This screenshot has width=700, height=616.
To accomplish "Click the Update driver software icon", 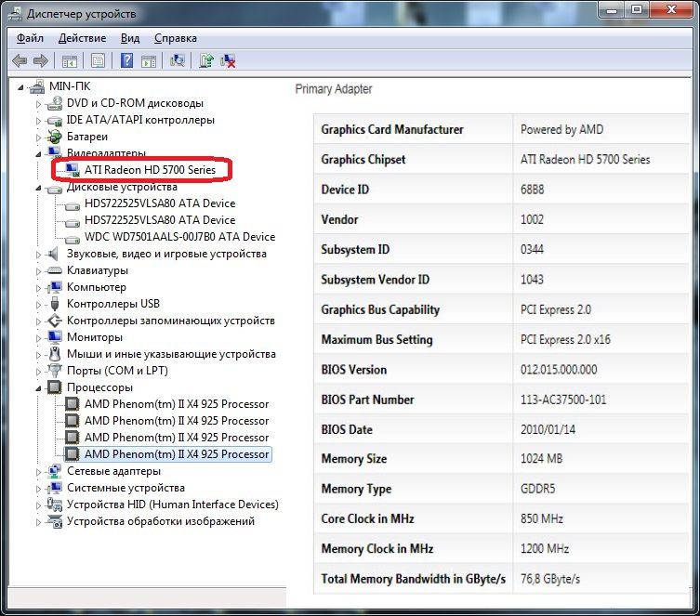I will (x=206, y=60).
